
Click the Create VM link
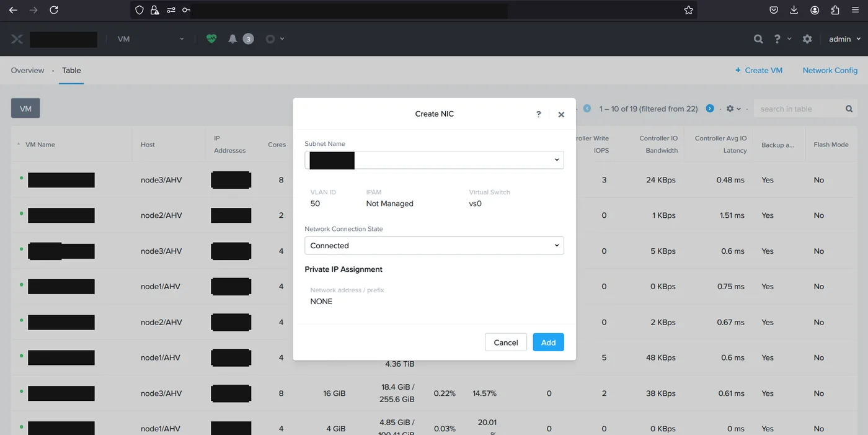tap(759, 70)
